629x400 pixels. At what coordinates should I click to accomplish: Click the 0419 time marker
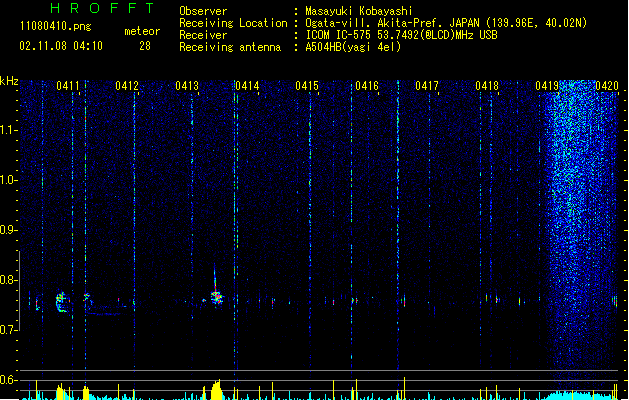547,86
